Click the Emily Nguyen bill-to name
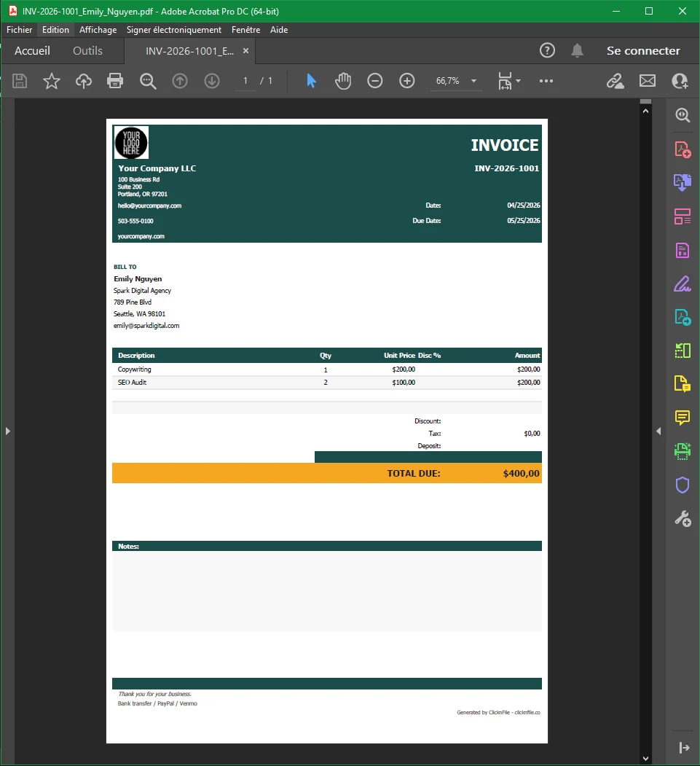Image resolution: width=700 pixels, height=766 pixels. pos(138,279)
